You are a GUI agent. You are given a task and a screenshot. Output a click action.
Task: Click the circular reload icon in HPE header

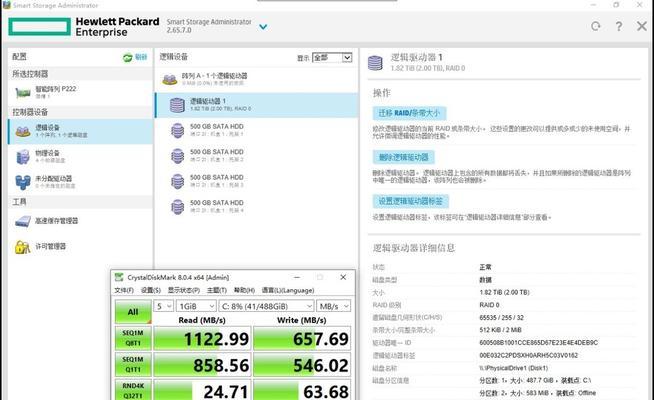coord(596,26)
